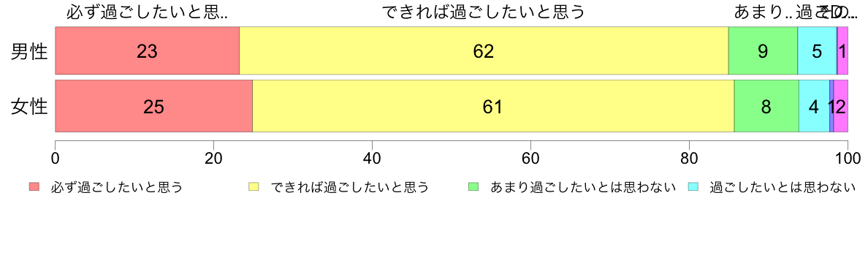
Task: Click the truncated 必ず過ごしたいと思.. header label
Action: point(148,12)
